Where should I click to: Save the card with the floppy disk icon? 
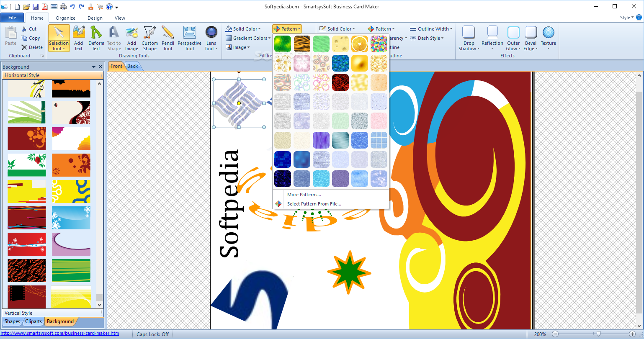35,6
